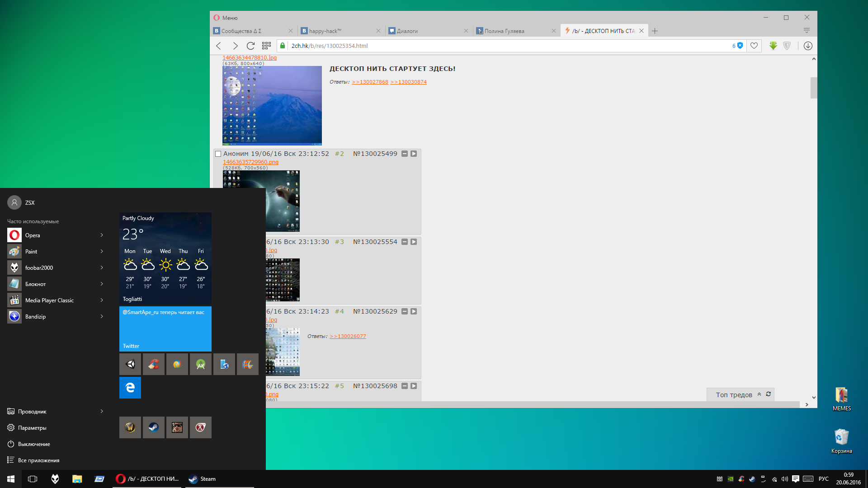Open the weather tile for Togliatti

[165, 258]
